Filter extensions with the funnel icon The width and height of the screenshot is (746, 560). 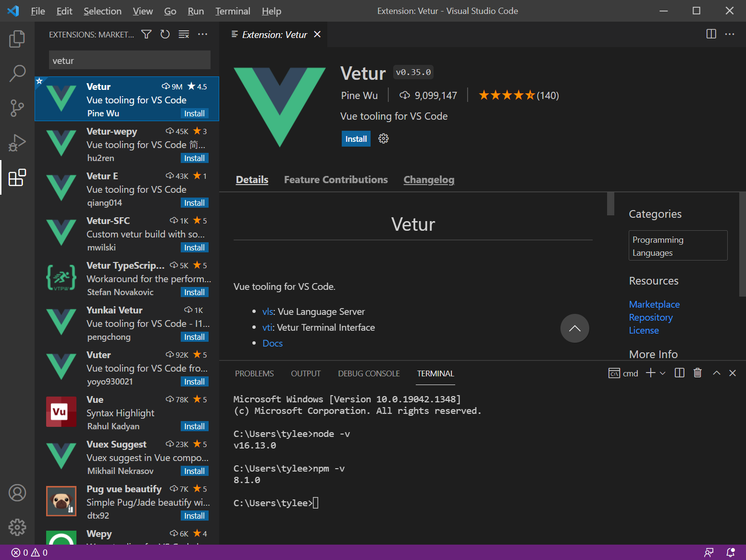tap(146, 34)
